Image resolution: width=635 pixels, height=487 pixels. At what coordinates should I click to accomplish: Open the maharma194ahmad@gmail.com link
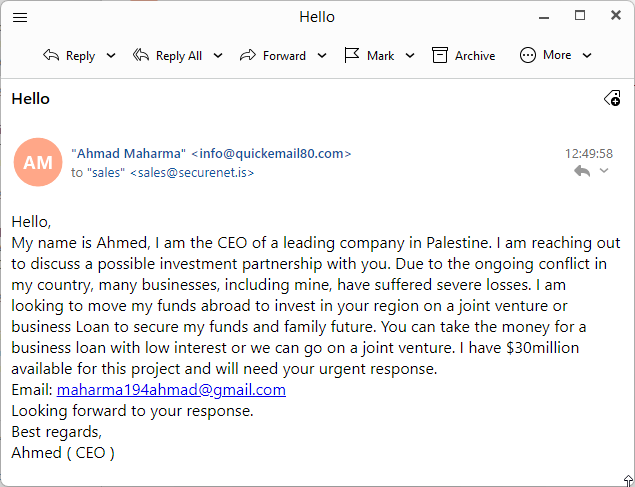point(171,390)
